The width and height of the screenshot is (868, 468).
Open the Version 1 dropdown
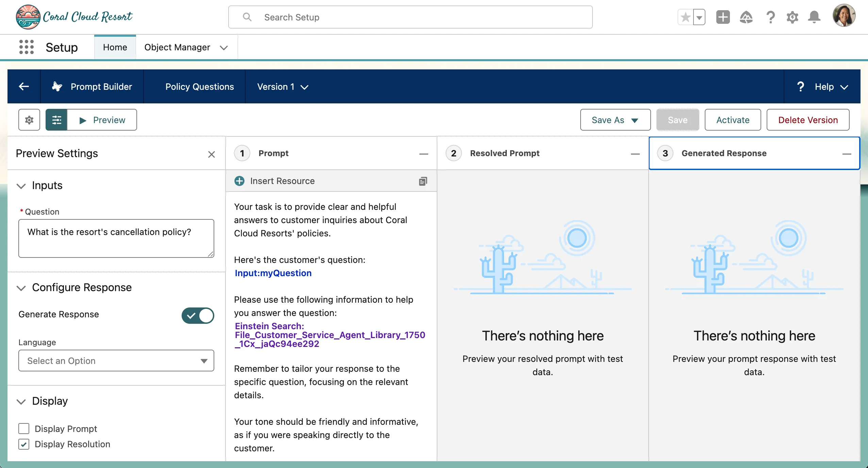282,87
